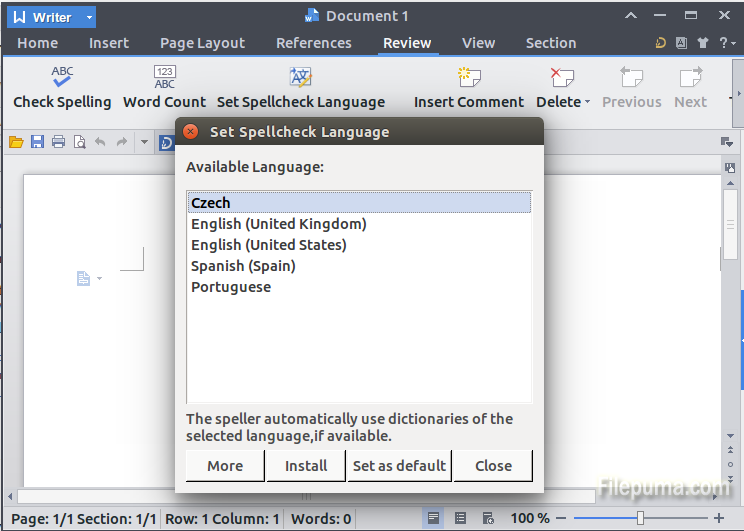The width and height of the screenshot is (744, 531).
Task: Click the yellow Docer icon in the title area
Action: pos(660,43)
